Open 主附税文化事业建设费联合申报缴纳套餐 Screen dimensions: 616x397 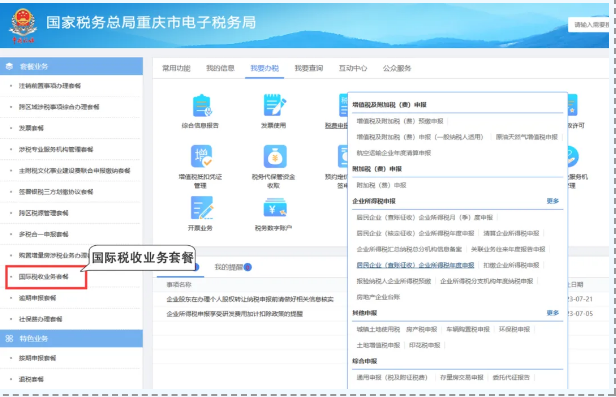click(75, 170)
